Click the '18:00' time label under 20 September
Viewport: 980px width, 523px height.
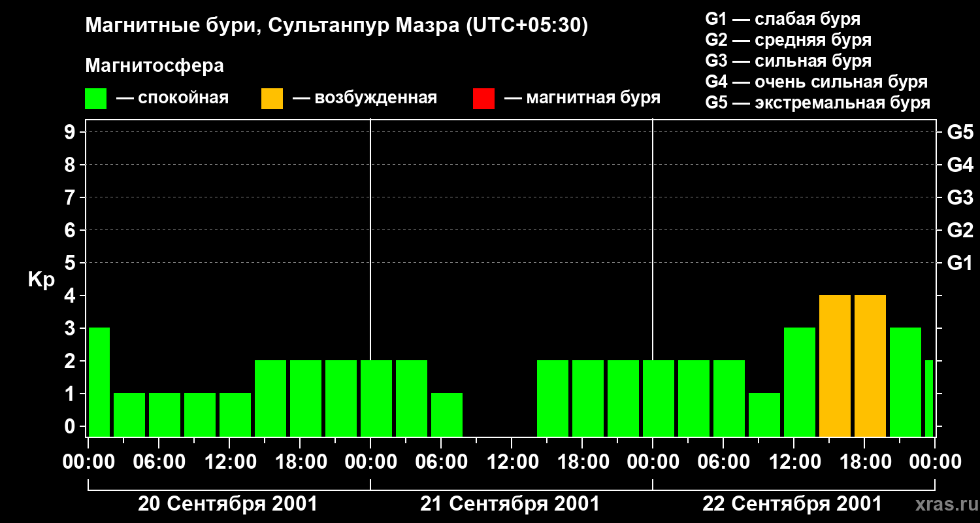coord(301,462)
